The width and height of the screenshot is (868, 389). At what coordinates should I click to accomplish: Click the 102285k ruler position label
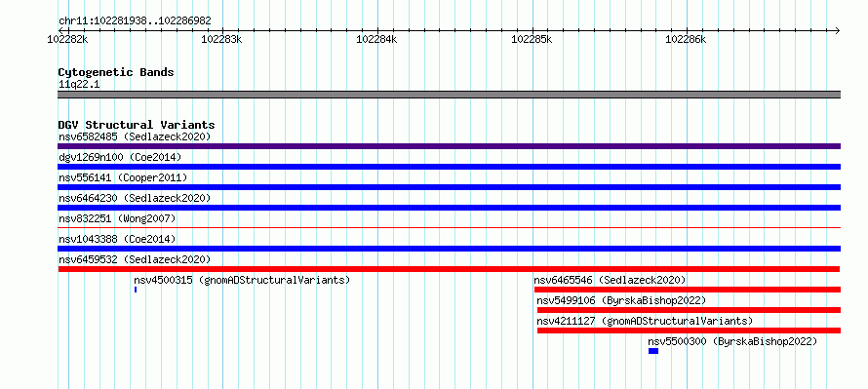click(532, 39)
